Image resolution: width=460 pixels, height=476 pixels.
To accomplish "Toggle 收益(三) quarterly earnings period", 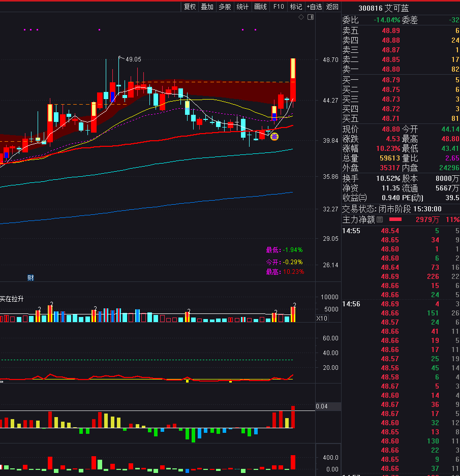I will coord(354,198).
